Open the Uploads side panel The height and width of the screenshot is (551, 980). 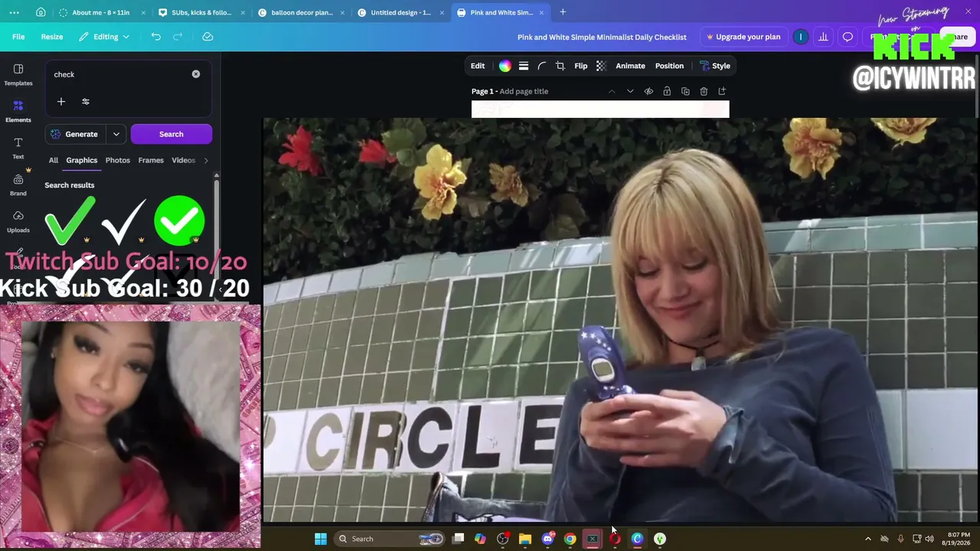(18, 221)
